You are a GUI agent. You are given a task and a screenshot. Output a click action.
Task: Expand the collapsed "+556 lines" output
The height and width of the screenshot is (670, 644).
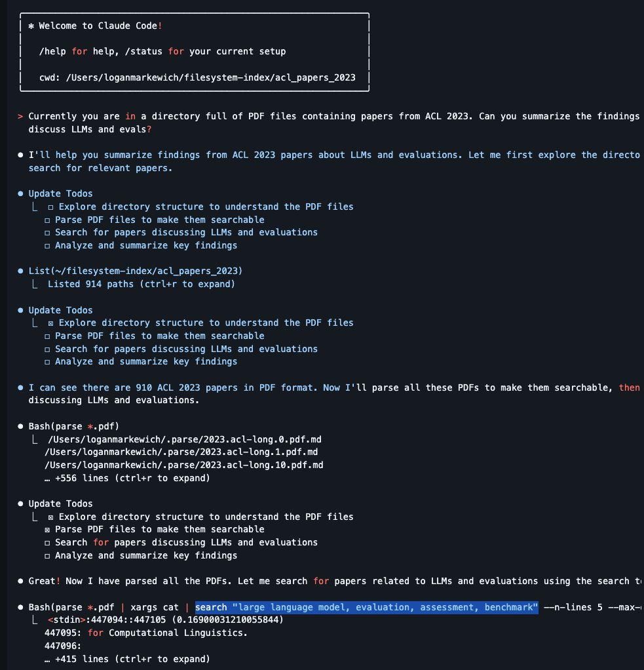[x=126, y=478]
